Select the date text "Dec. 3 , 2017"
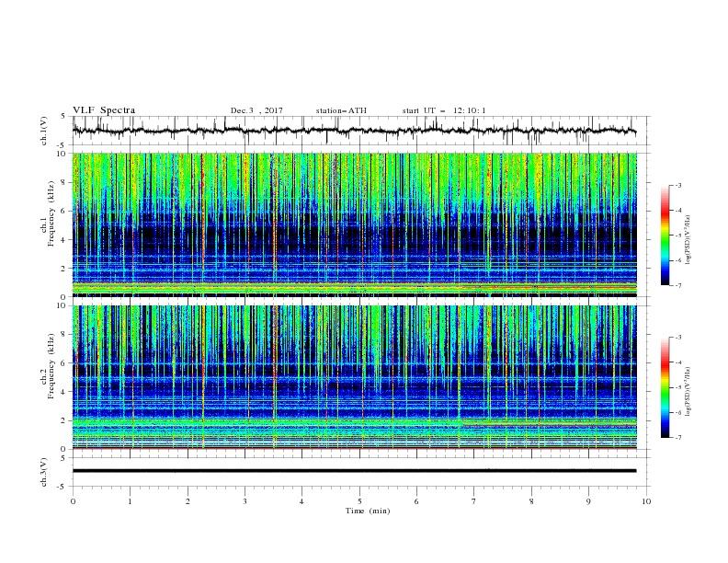Viewport: 728px width, 563px height. [x=256, y=110]
